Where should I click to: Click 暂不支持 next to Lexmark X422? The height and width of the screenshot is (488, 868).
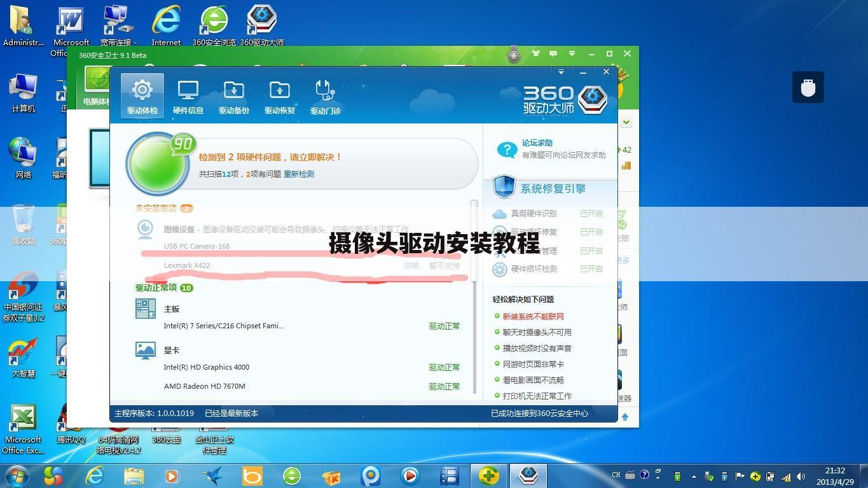coord(444,265)
